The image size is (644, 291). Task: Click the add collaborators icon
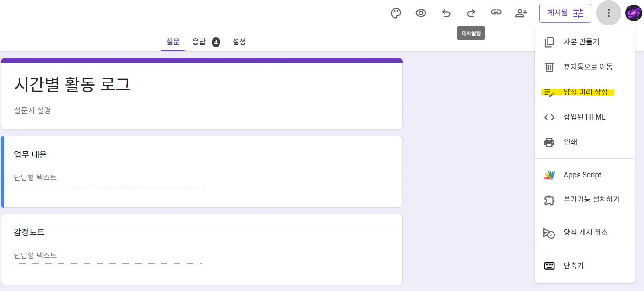pos(521,13)
